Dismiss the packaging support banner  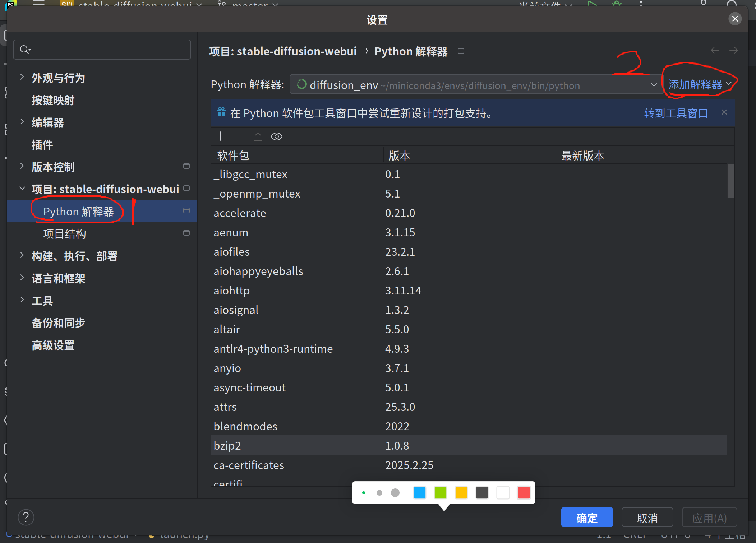click(x=724, y=112)
